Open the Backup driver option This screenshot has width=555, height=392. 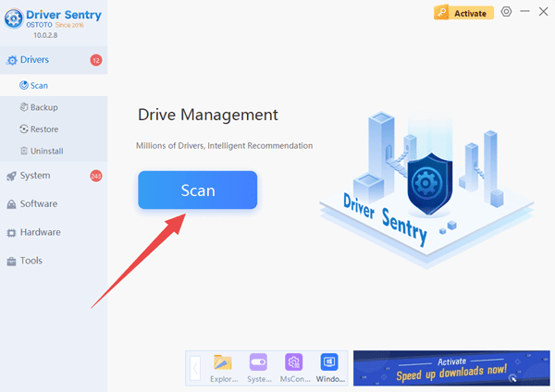(x=43, y=107)
